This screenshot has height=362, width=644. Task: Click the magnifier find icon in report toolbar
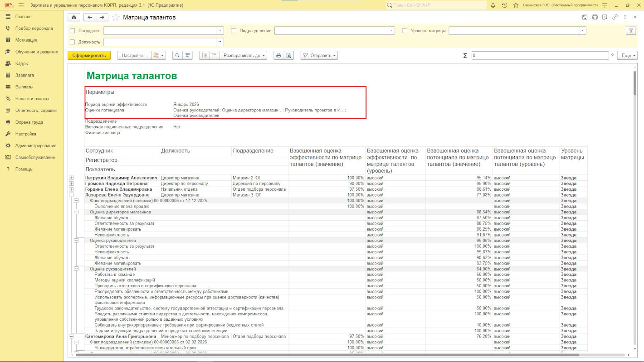(x=177, y=55)
